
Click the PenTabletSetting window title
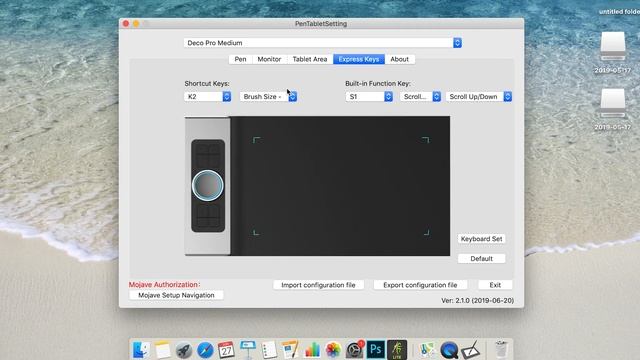[321, 24]
